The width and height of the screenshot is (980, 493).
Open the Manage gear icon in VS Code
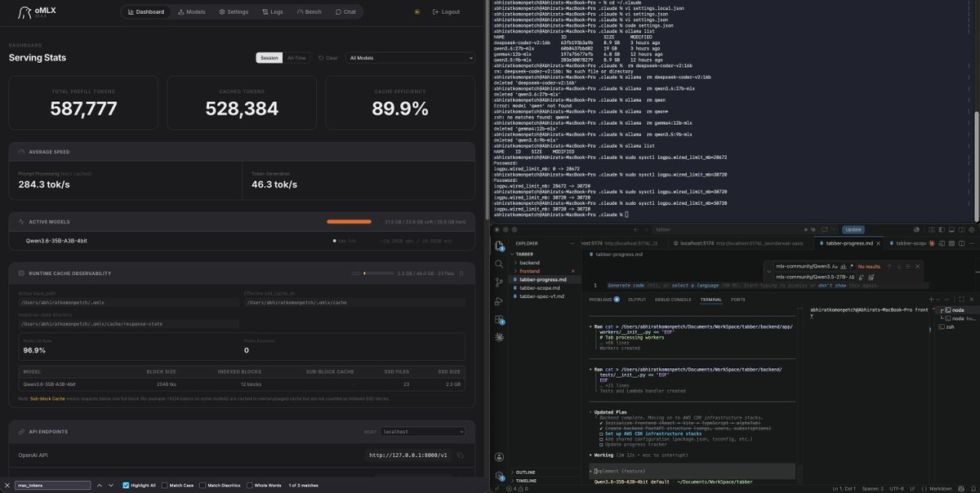click(499, 476)
